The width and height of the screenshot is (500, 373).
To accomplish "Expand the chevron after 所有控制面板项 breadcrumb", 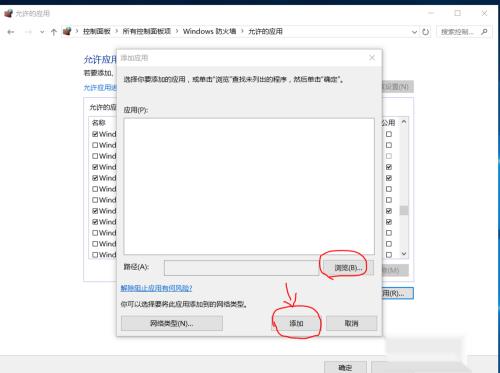I will point(177,31).
